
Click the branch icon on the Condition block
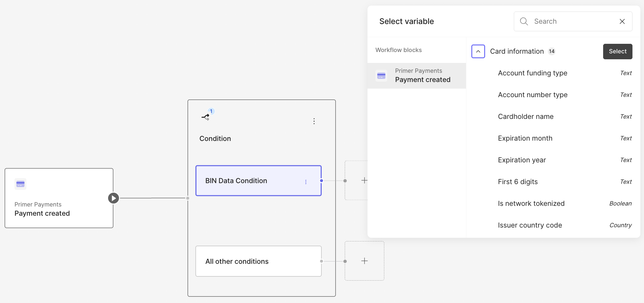[x=205, y=117]
